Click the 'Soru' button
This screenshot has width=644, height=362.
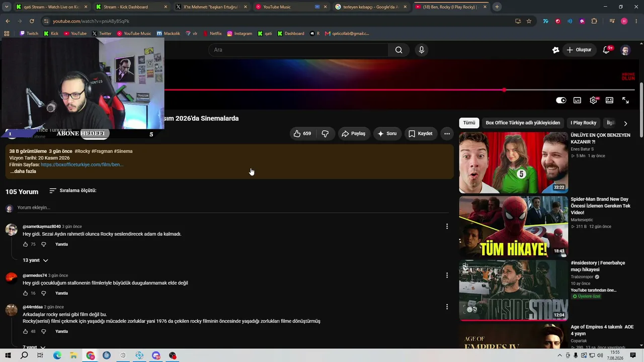pos(387,134)
